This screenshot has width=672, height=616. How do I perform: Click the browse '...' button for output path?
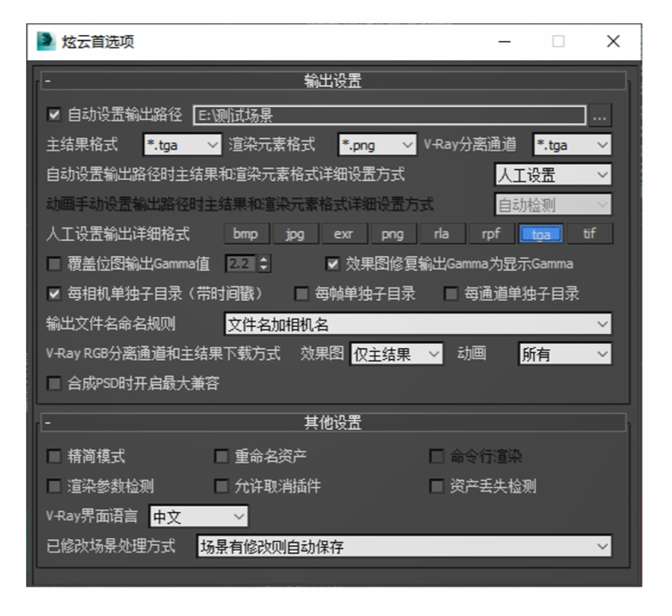[600, 115]
